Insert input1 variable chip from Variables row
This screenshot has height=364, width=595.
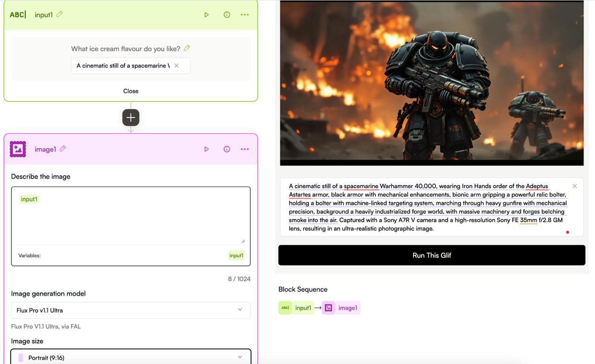click(236, 255)
